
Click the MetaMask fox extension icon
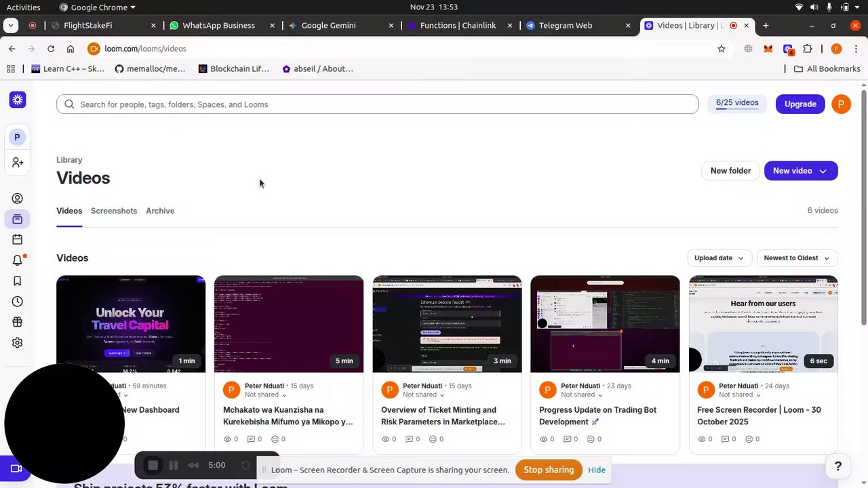point(768,49)
